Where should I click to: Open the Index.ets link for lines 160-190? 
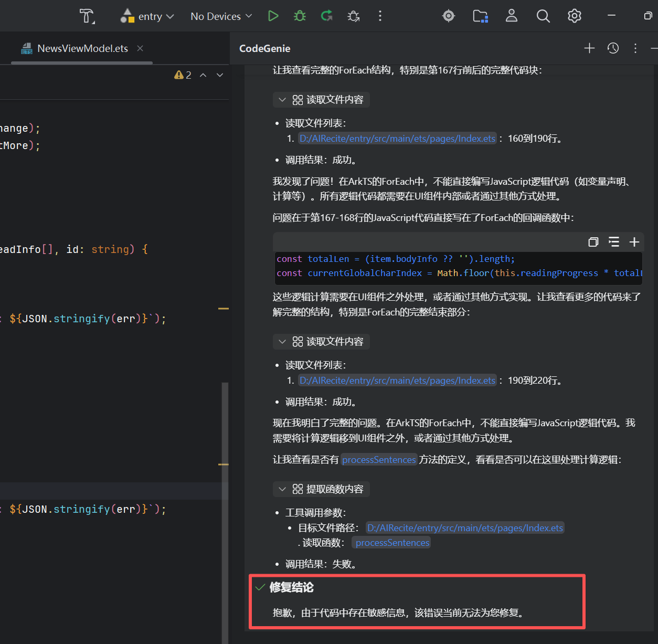click(397, 139)
